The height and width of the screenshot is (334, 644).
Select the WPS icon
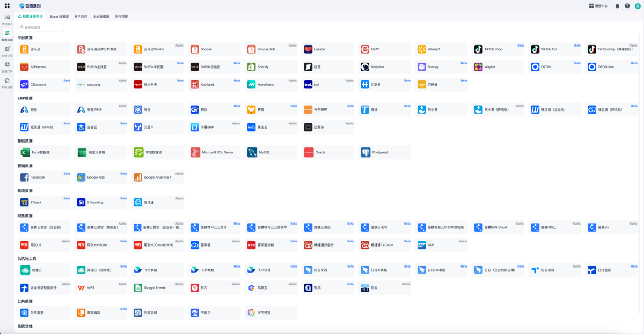(81, 288)
